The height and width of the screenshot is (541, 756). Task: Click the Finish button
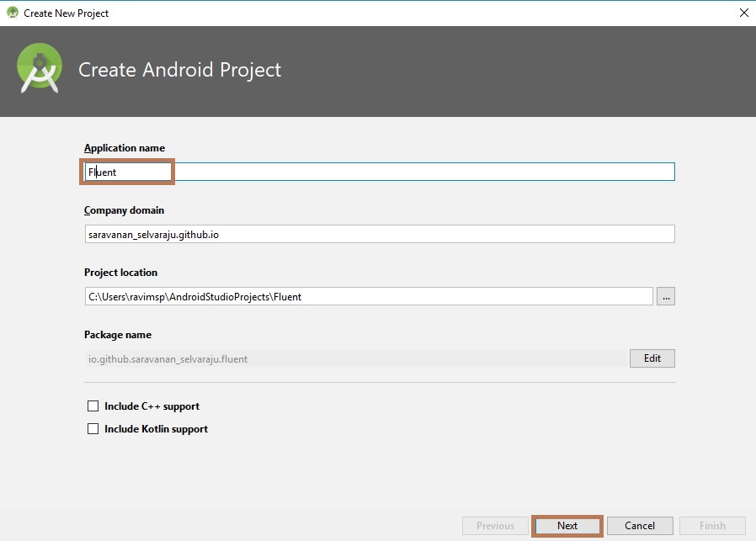712,526
